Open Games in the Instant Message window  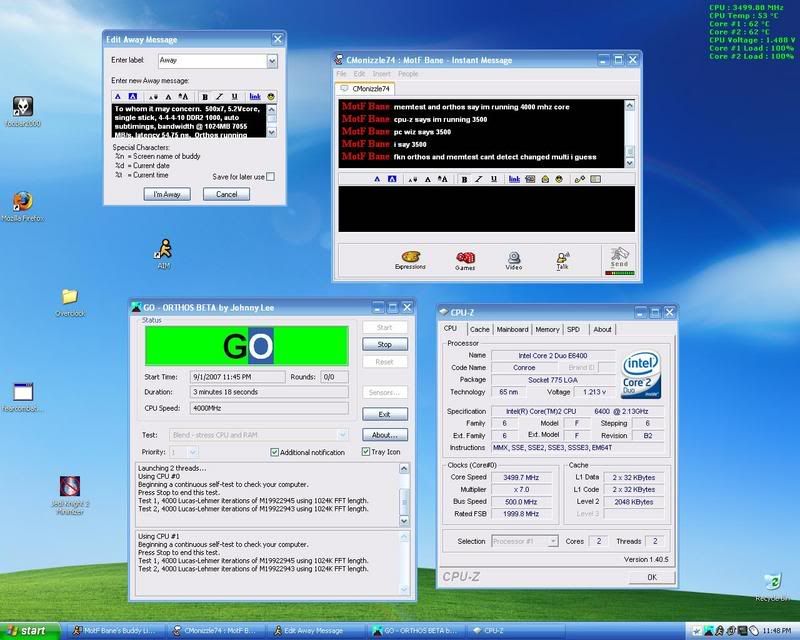pyautogui.click(x=465, y=261)
